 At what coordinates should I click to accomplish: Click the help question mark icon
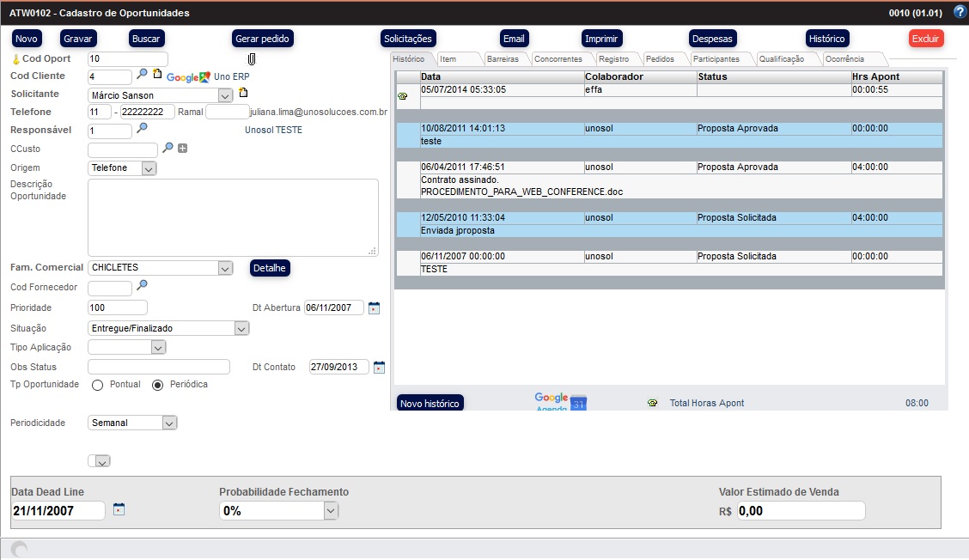(960, 12)
